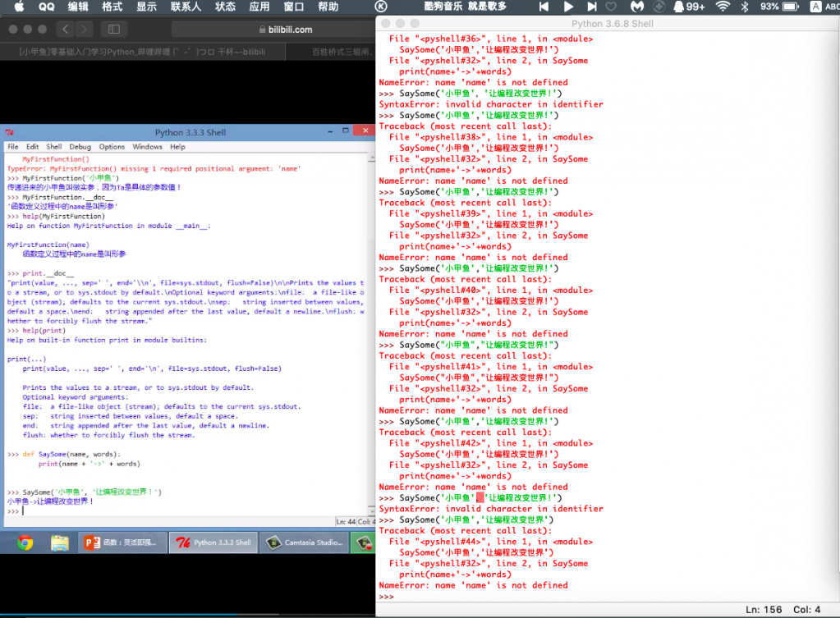Click the Bluetooth icon in the menu bar

click(x=745, y=7)
